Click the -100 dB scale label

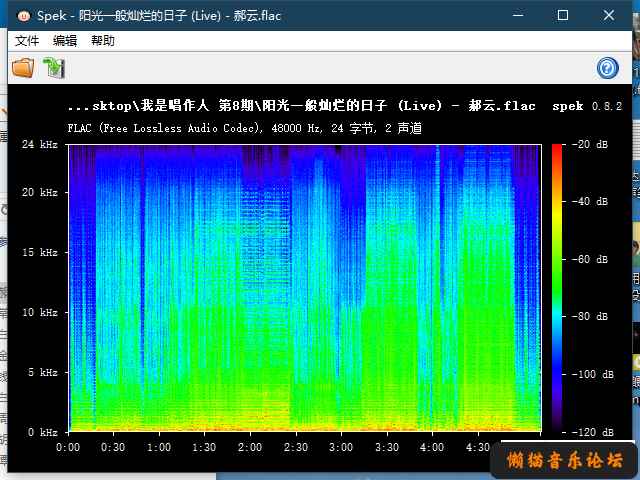(593, 374)
